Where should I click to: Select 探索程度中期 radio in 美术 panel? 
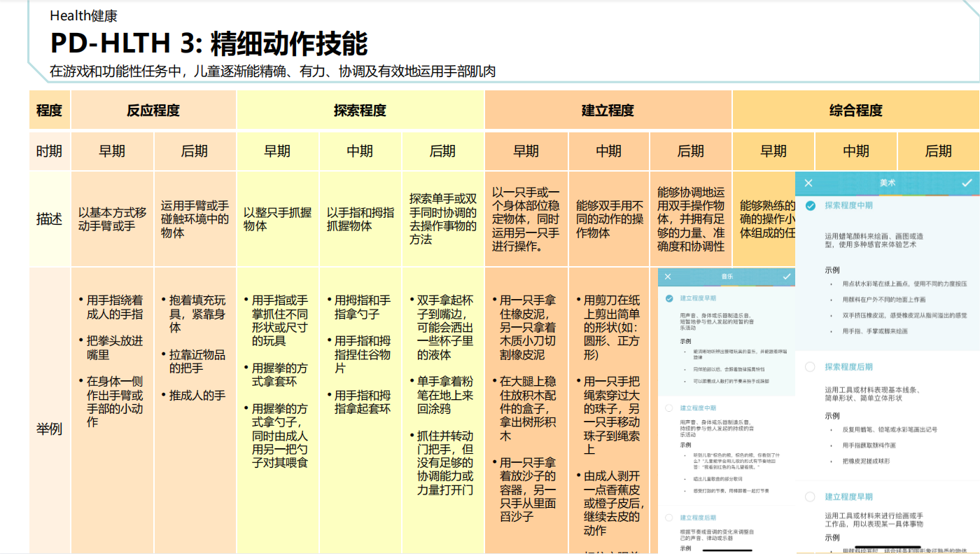pos(810,206)
